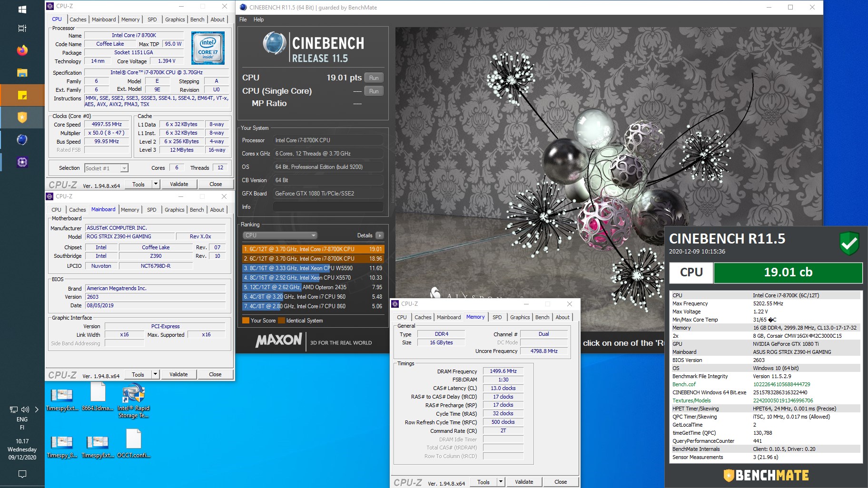Open the File menu in Cinebench

pyautogui.click(x=243, y=20)
